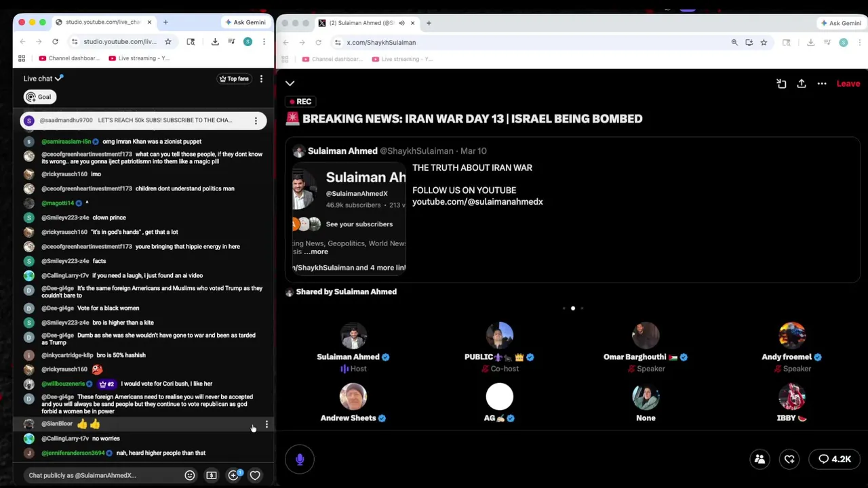Screen dimensions: 868x488
Task: Click the Super Chat dollar icon in chat bar
Action: point(212,475)
